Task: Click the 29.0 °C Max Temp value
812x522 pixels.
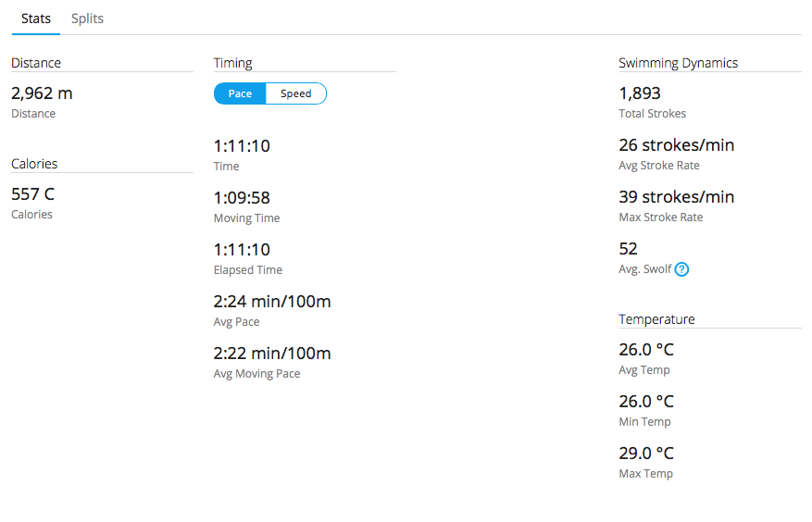Action: click(x=646, y=454)
